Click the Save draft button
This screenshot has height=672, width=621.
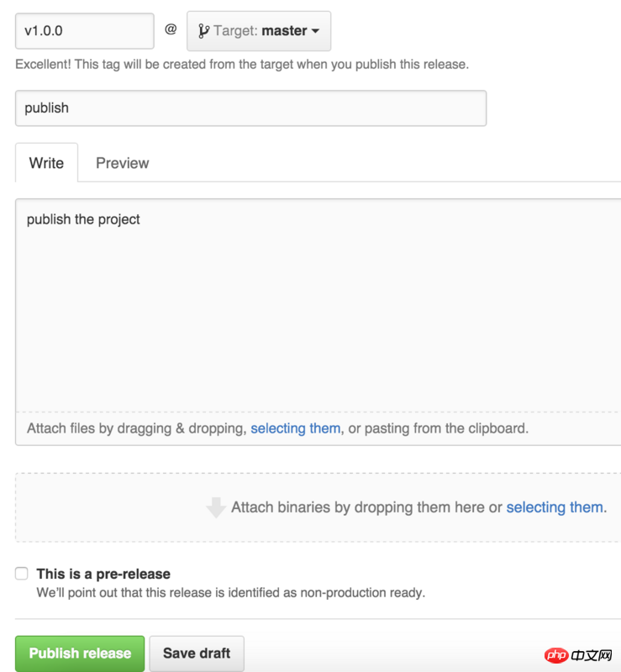197,654
